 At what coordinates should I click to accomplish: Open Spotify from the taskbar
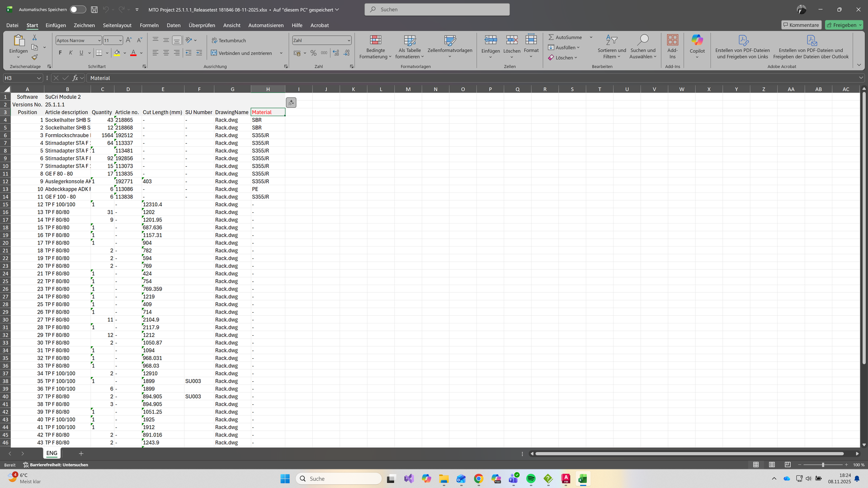[x=531, y=479]
